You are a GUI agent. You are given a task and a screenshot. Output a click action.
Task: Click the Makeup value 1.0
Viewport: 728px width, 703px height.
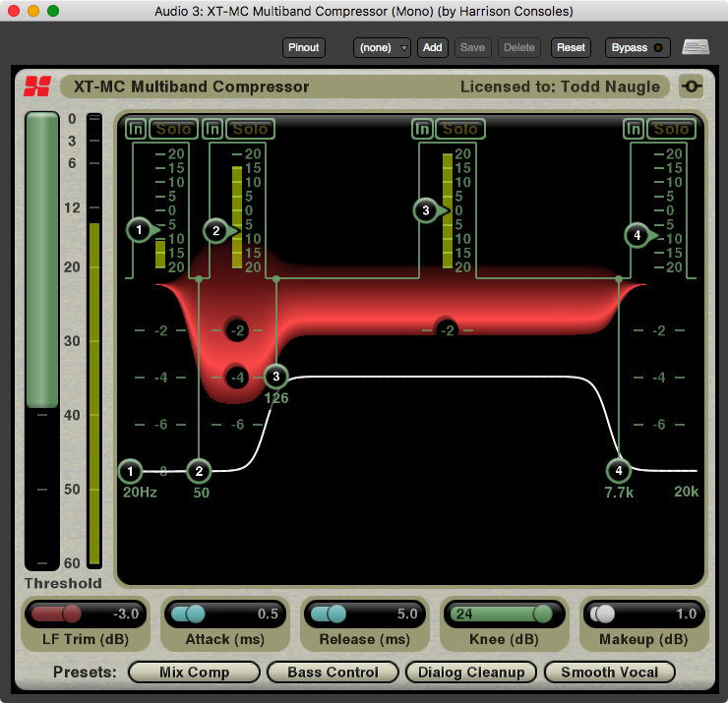(687, 614)
